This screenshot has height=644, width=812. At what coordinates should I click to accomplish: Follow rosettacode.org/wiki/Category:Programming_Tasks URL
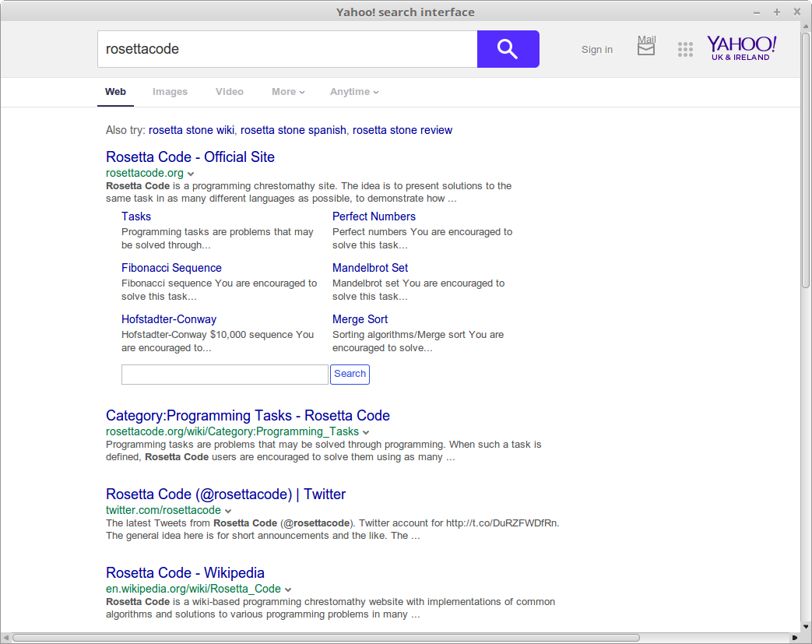tap(233, 431)
